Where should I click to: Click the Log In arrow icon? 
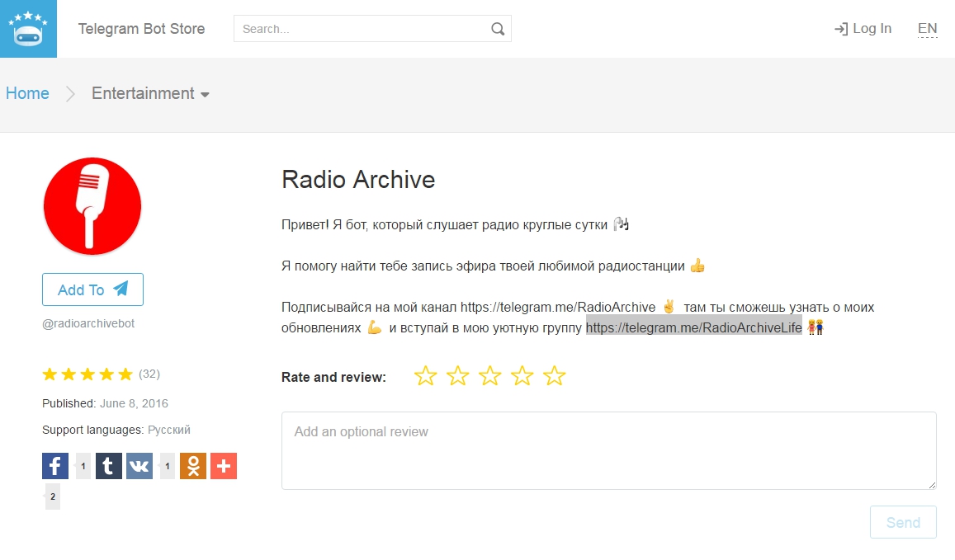pos(841,29)
